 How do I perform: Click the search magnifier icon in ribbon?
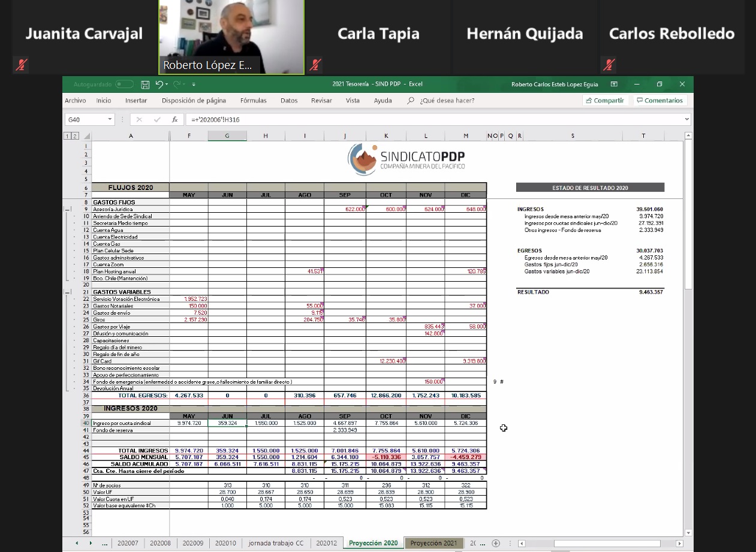411,101
